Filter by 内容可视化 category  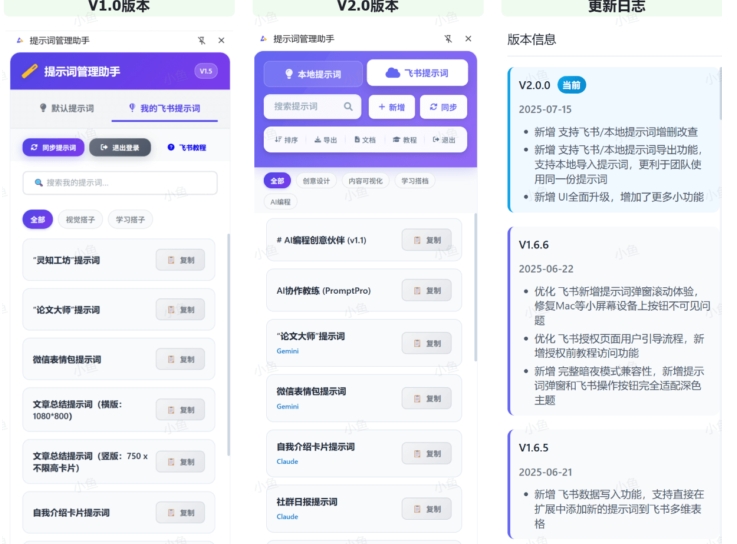365,181
